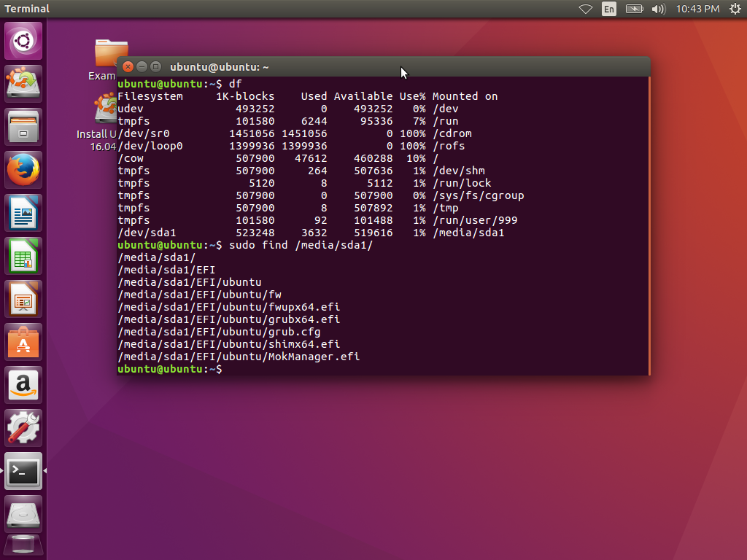Screen dimensions: 747x560
Task: Open LibreOffice Impress presentations
Action: coord(23,298)
